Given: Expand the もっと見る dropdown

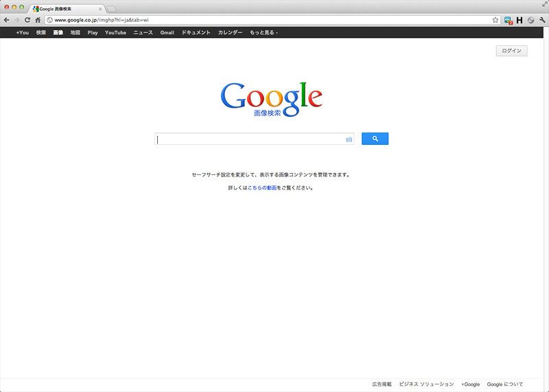Looking at the screenshot, I should pos(264,32).
